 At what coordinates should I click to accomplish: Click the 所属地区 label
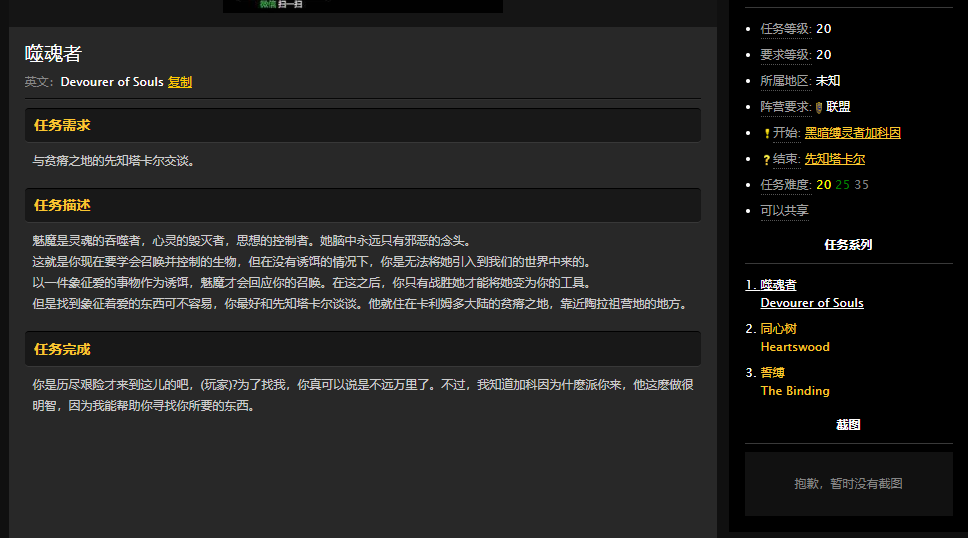[x=785, y=81]
